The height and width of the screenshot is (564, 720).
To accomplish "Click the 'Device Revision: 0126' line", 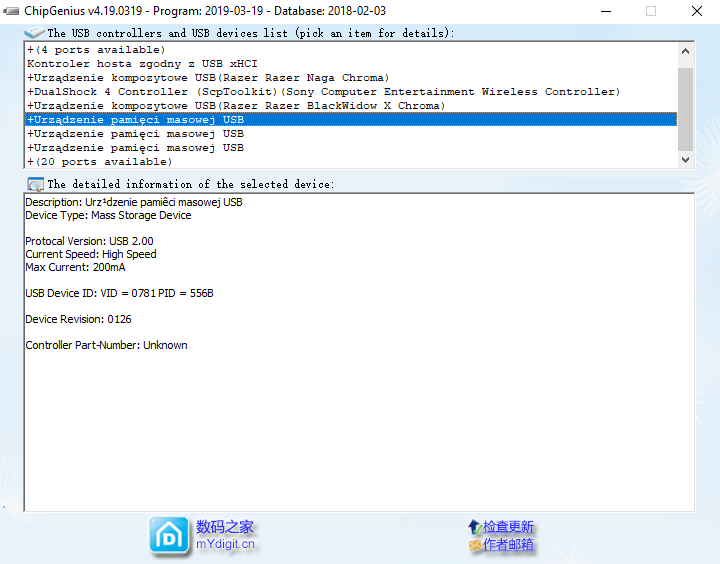I will 78,319.
